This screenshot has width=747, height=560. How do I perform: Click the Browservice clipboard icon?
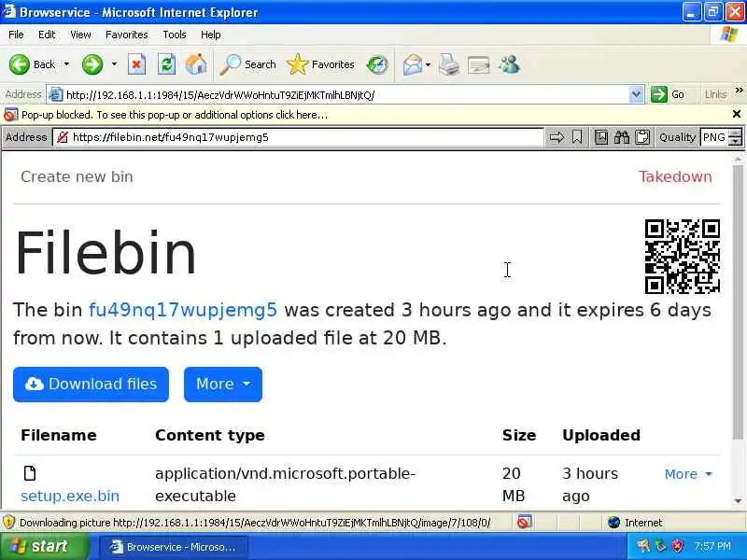point(642,137)
